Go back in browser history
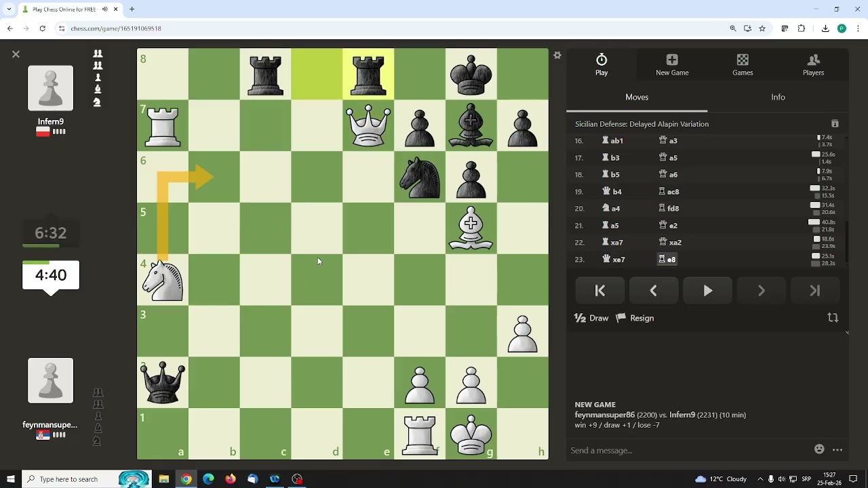The width and height of the screenshot is (868, 488). click(9, 28)
